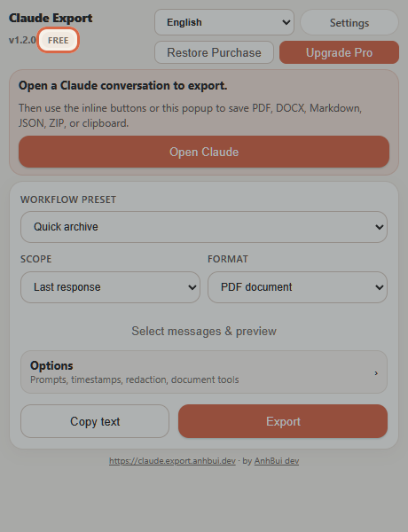
Task: Click the 'FORMAT' label
Action: click(x=228, y=259)
